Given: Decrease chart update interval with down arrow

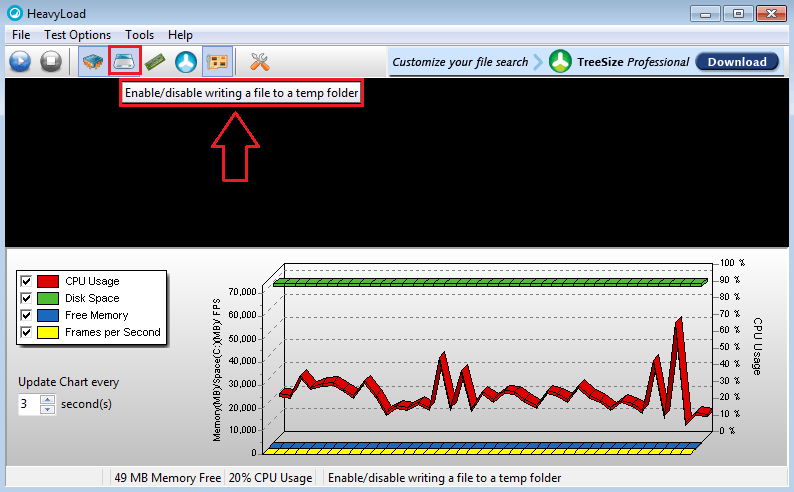Looking at the screenshot, I should click(48, 409).
